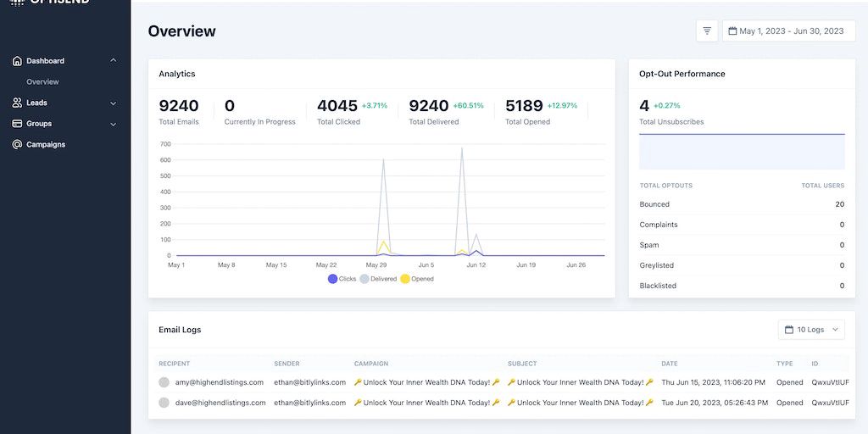Screen dimensions: 868x434
Task: Click avatar icon for amy@highendlistings.com
Action: point(164,382)
